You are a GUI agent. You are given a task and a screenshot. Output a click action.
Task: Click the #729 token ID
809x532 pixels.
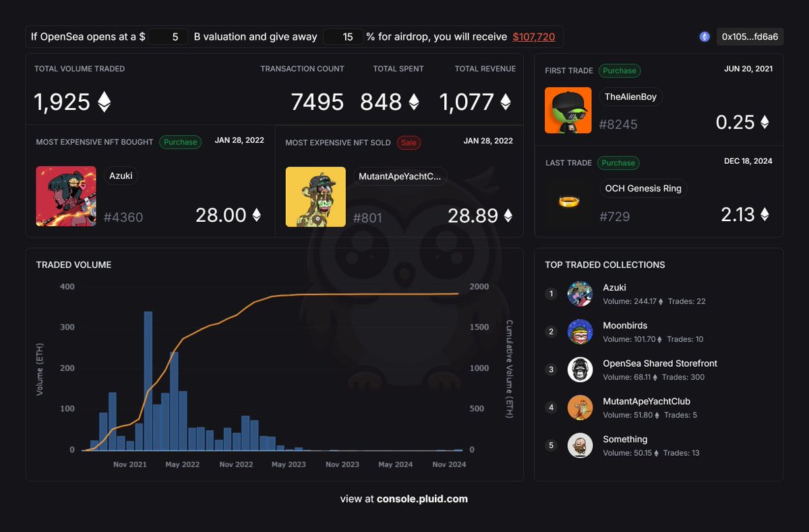614,216
